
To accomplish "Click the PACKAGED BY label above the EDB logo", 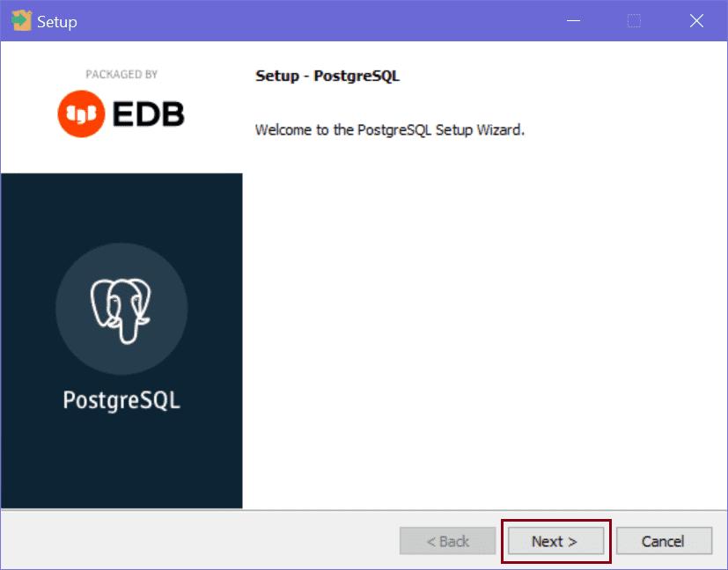I will [121, 75].
